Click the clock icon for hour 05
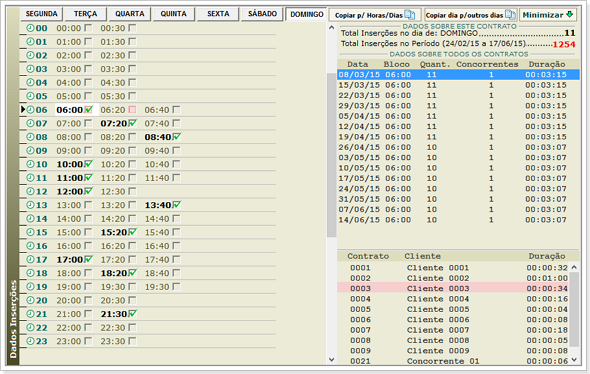 [x=30, y=96]
